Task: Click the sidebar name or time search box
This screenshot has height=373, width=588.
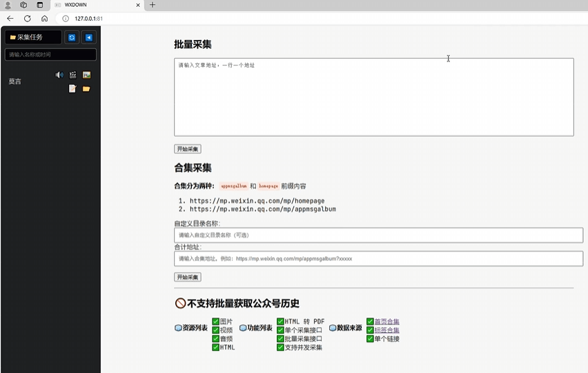Action: 50,55
